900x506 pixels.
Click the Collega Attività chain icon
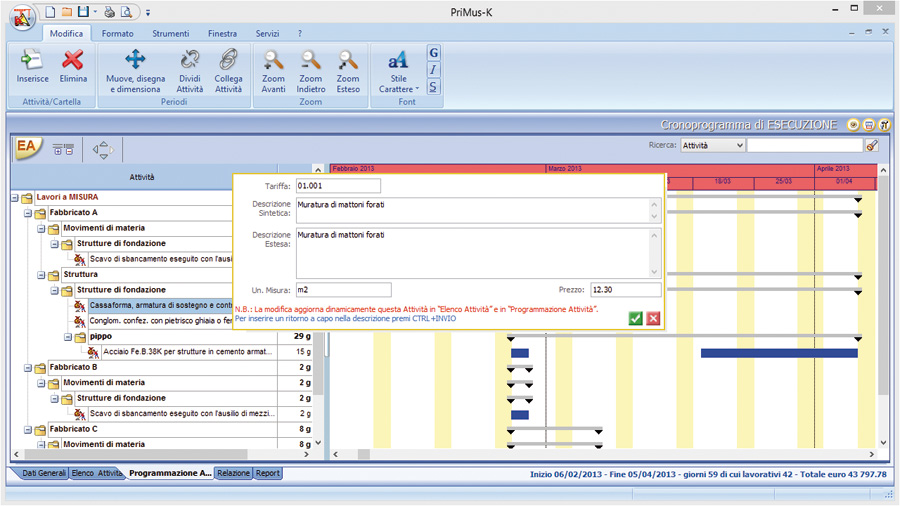(228, 59)
